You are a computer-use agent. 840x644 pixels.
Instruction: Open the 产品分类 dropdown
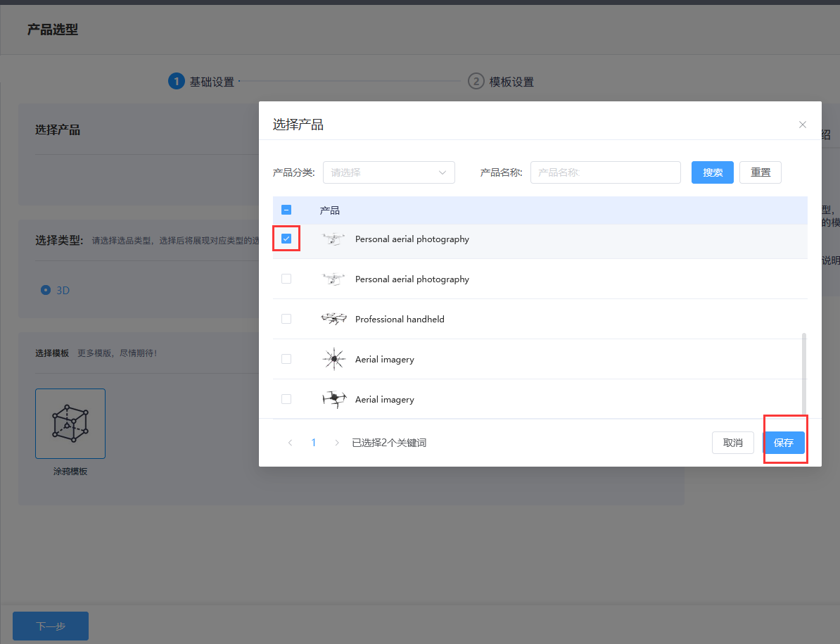[x=388, y=172]
